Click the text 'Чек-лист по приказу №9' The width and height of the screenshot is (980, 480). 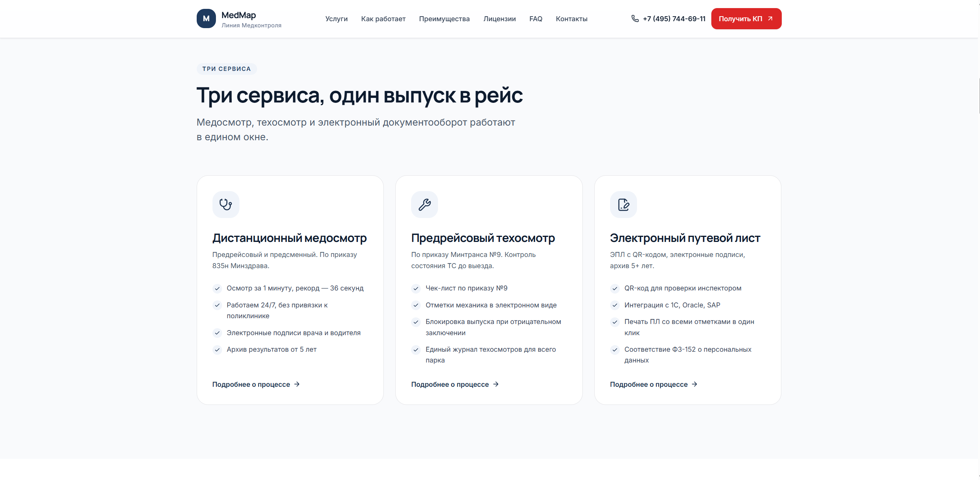(x=467, y=288)
